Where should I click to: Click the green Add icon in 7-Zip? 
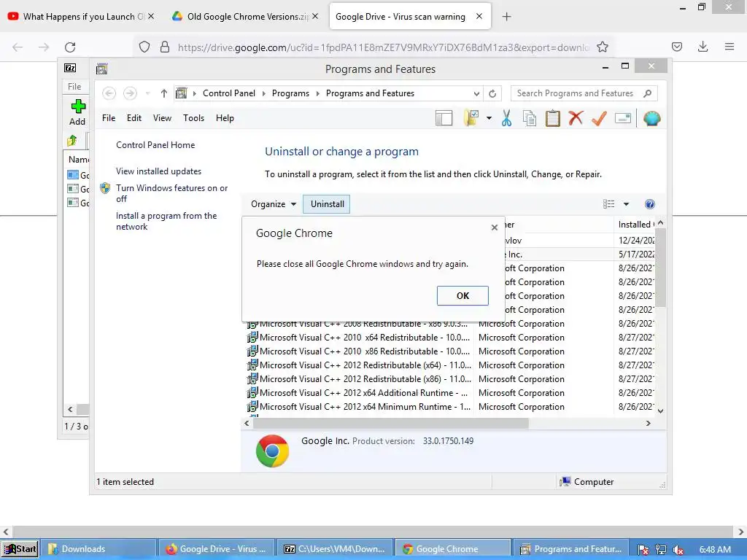tap(78, 106)
